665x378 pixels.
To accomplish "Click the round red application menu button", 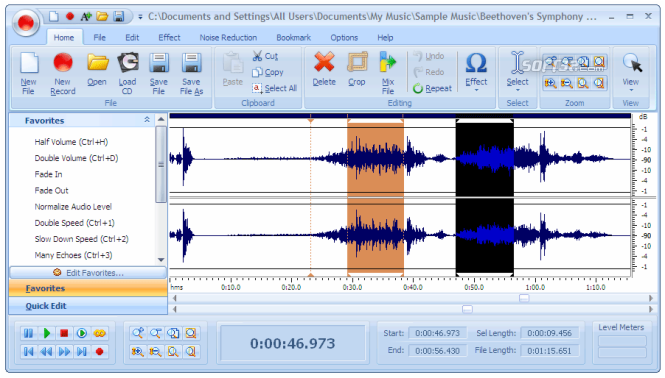I will (x=25, y=22).
